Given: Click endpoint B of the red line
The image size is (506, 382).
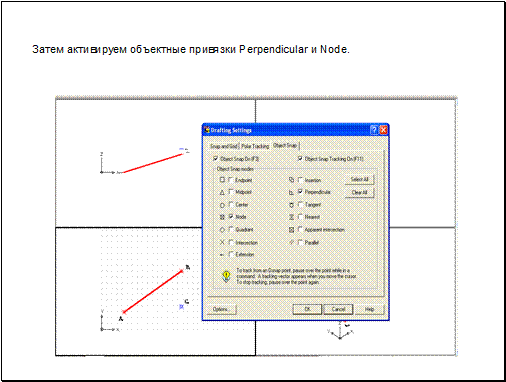Looking at the screenshot, I should point(182,271).
